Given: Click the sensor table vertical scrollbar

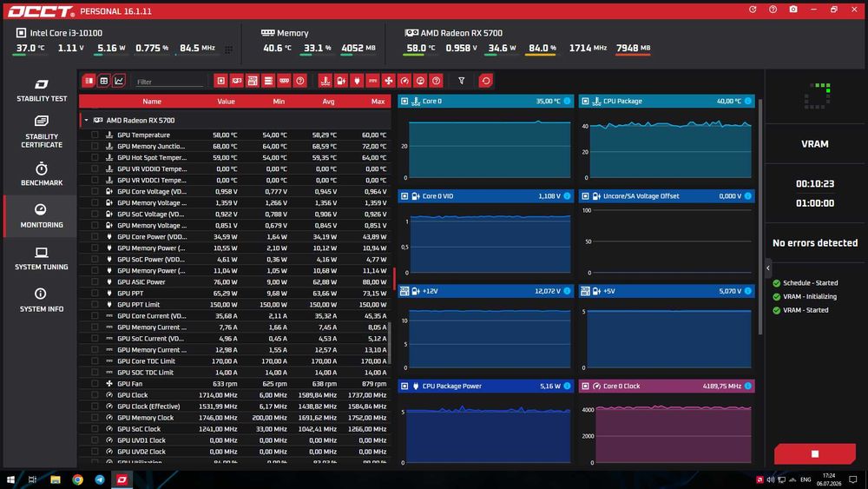Looking at the screenshot, I should (x=389, y=343).
